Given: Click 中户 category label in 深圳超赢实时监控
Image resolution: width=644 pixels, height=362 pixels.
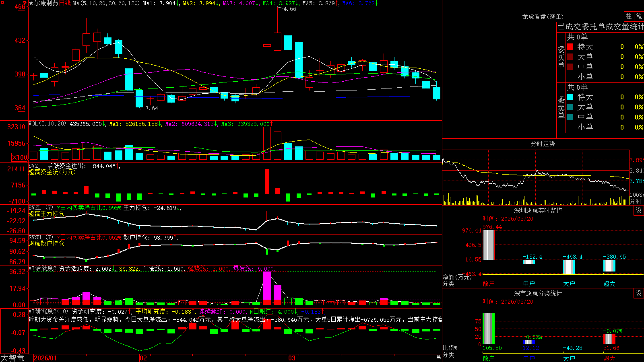Looking at the screenshot, I should click(x=529, y=284).
